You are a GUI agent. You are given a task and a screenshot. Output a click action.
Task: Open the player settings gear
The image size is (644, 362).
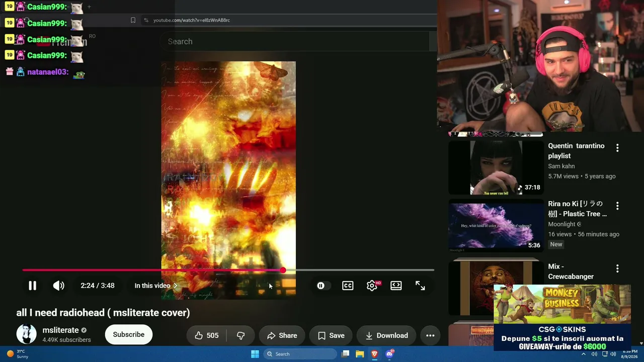point(372,286)
